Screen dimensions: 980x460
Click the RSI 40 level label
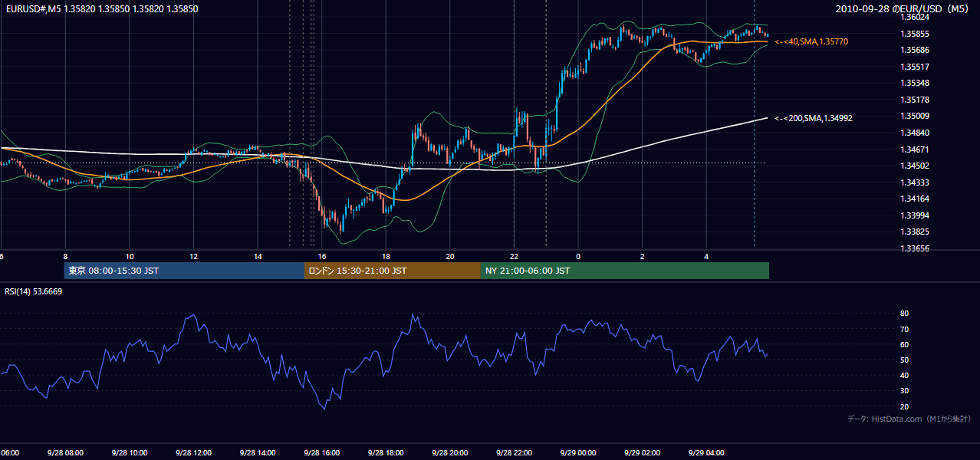904,375
